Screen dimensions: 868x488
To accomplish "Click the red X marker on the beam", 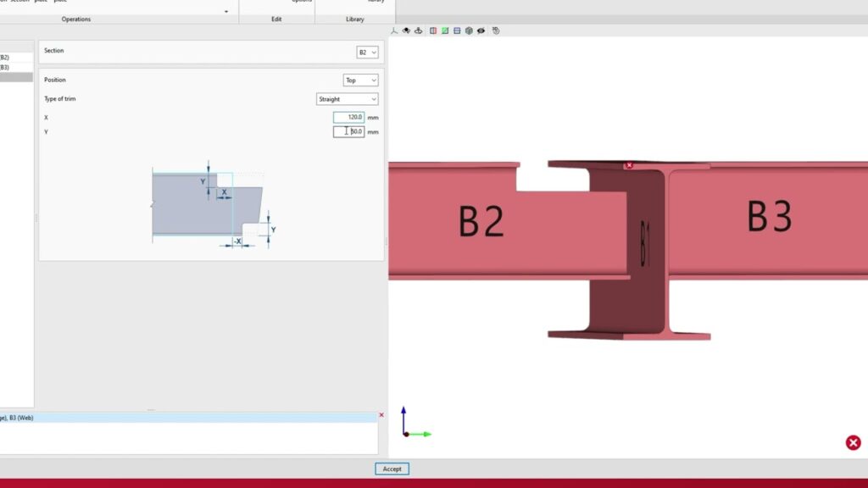I will tap(629, 165).
